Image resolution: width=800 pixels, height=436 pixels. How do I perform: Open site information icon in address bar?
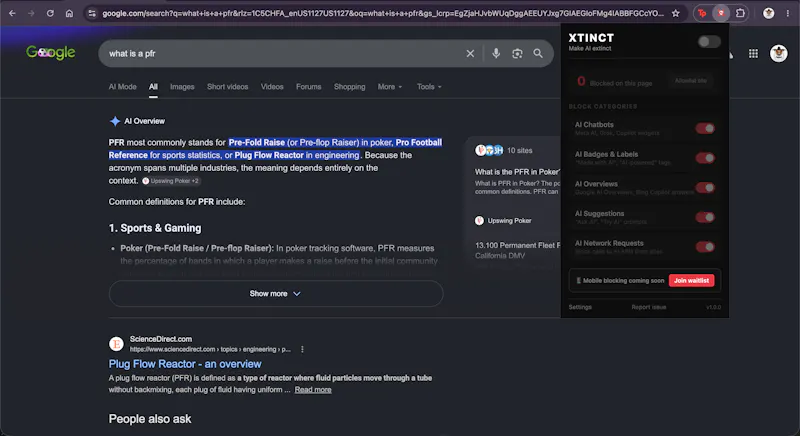(92, 13)
